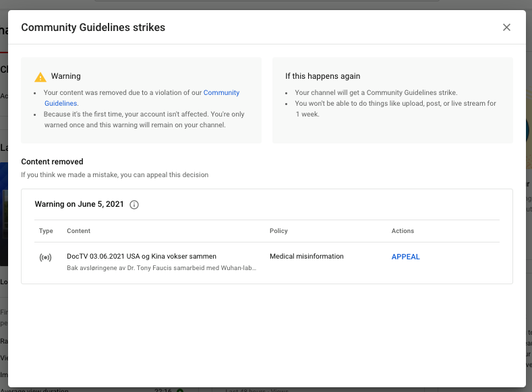
Task: Click the Warning heading text
Action: (x=66, y=76)
